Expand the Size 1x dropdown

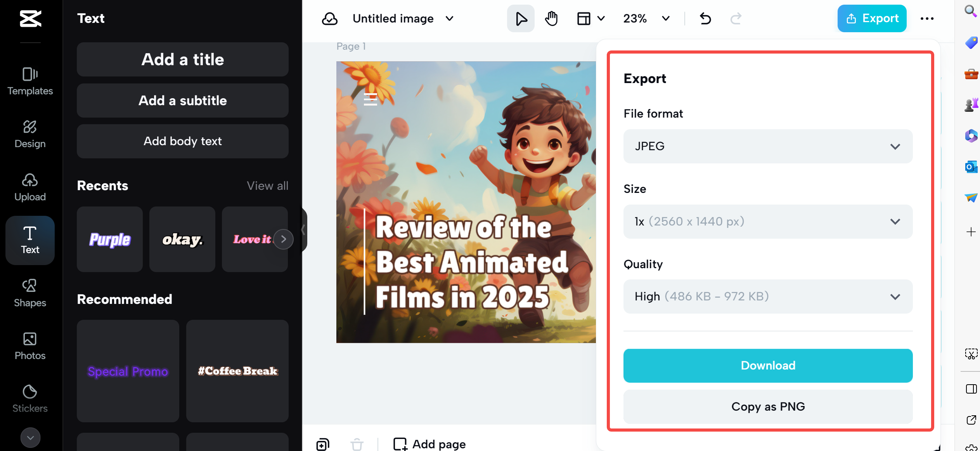pyautogui.click(x=767, y=221)
